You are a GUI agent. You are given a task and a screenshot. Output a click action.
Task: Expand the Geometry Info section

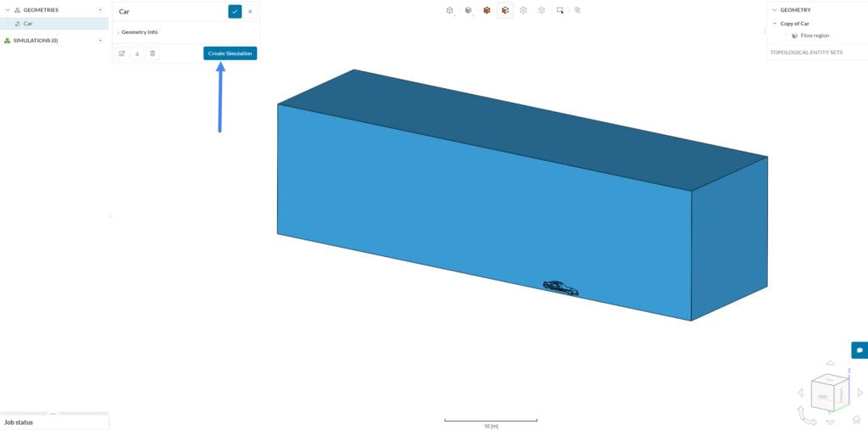click(138, 32)
